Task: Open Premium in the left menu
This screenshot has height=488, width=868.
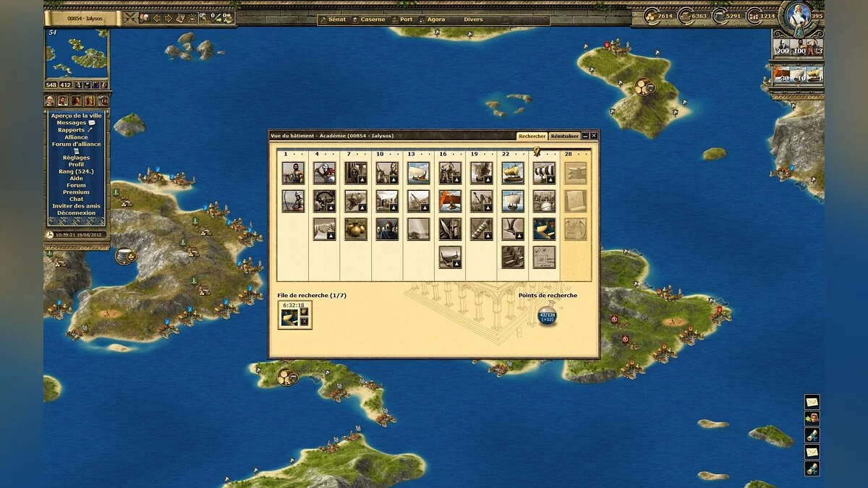Action: tap(76, 192)
